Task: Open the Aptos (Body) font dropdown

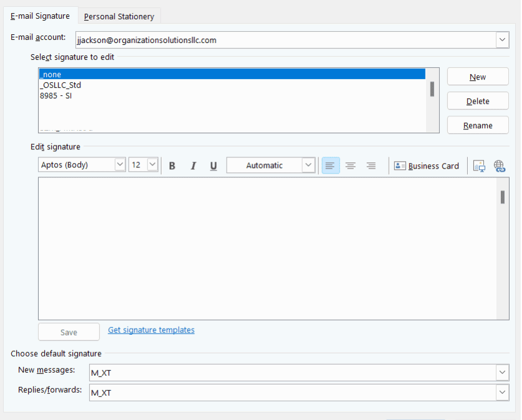Action: [120, 165]
